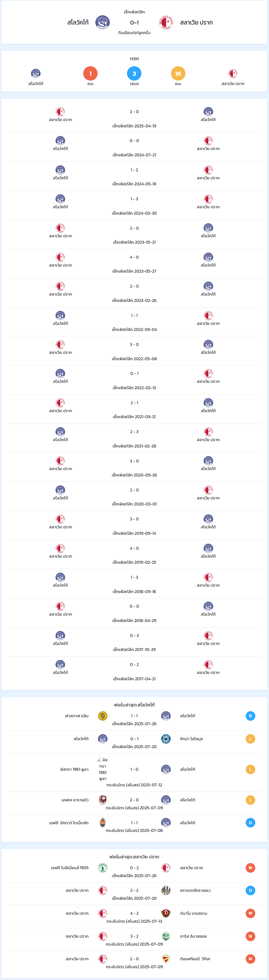The width and height of the screenshot is (269, 980).
Task: Click the 0-1 score in the match header
Action: (134, 22)
